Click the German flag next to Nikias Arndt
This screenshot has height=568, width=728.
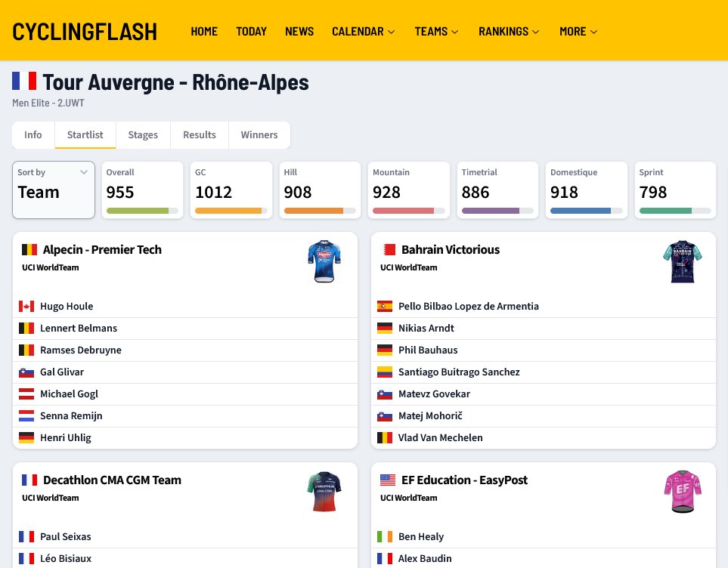pyautogui.click(x=385, y=328)
